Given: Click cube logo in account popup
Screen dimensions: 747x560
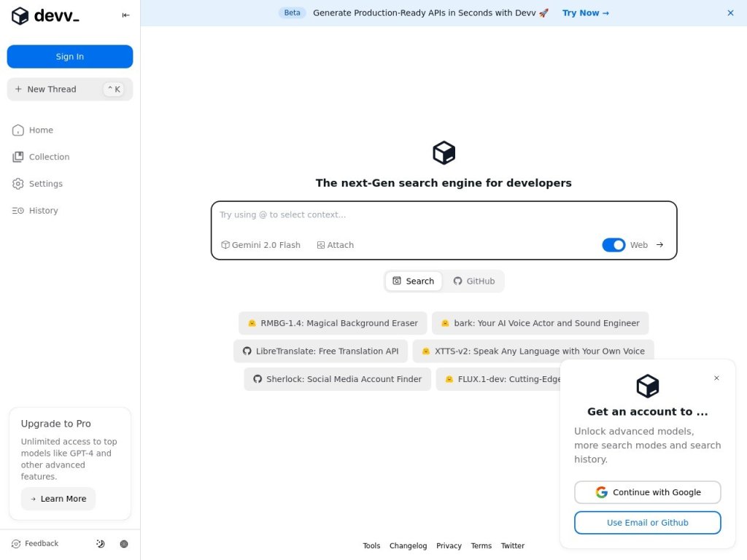Looking at the screenshot, I should click(648, 386).
